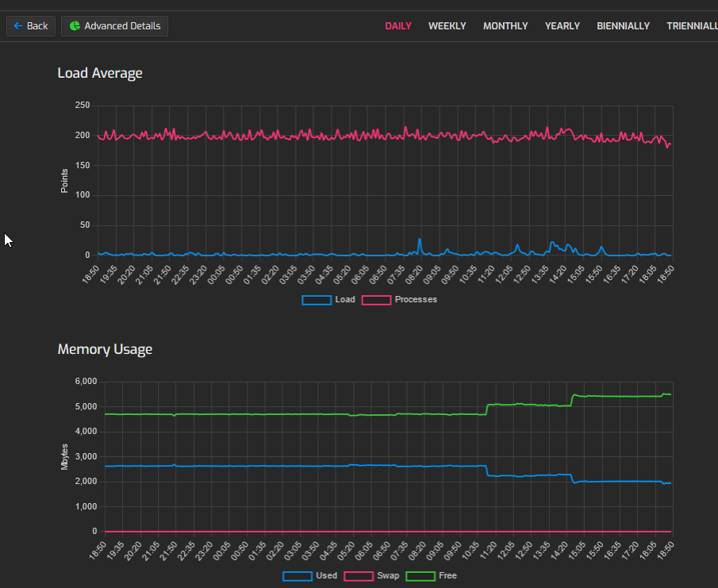
Task: Open the YEARLY tab
Action: pyautogui.click(x=562, y=26)
